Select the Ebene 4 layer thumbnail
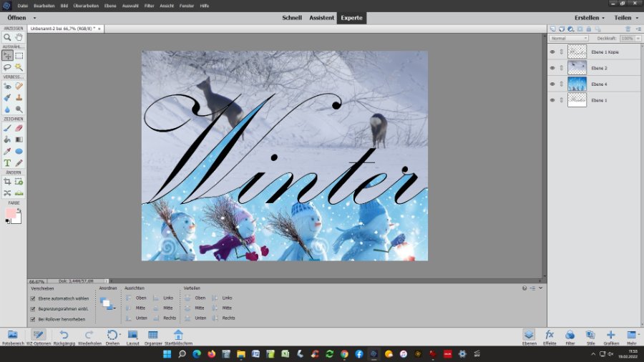This screenshot has width=644, height=362. coord(577,84)
